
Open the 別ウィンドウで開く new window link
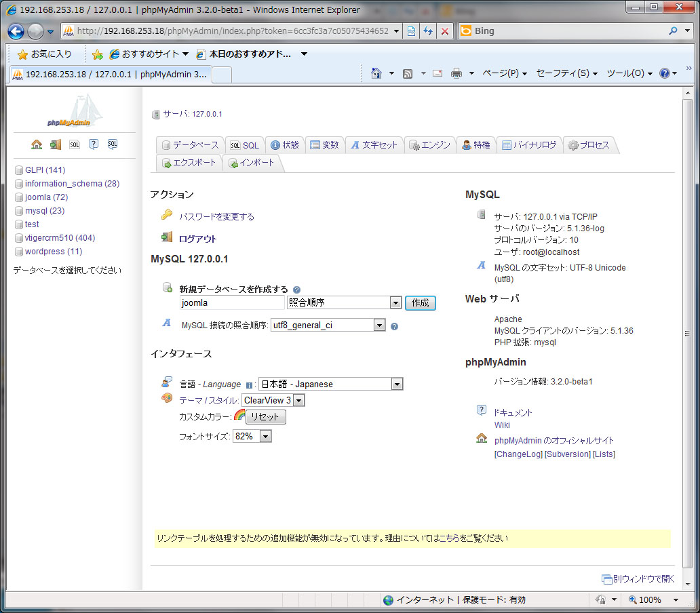click(x=638, y=578)
